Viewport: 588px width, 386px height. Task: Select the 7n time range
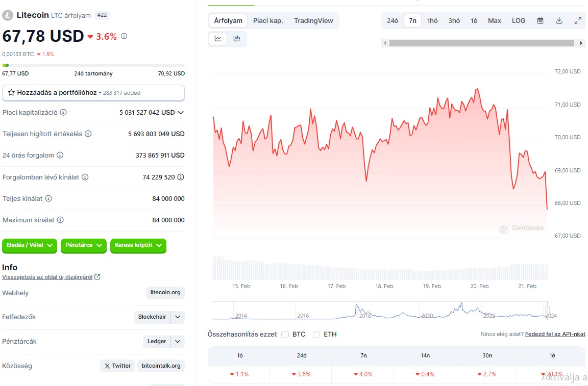click(x=412, y=20)
